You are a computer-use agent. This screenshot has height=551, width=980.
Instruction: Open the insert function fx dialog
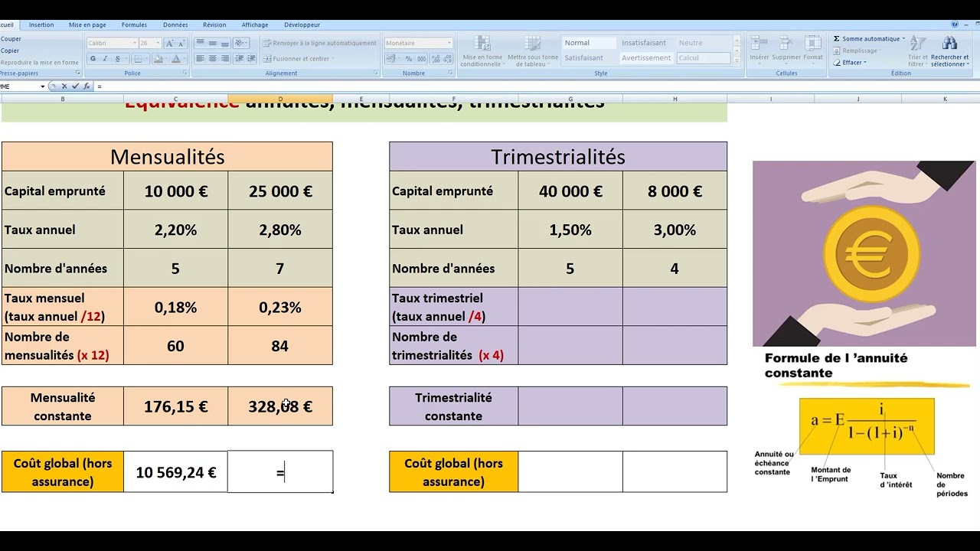pos(87,86)
